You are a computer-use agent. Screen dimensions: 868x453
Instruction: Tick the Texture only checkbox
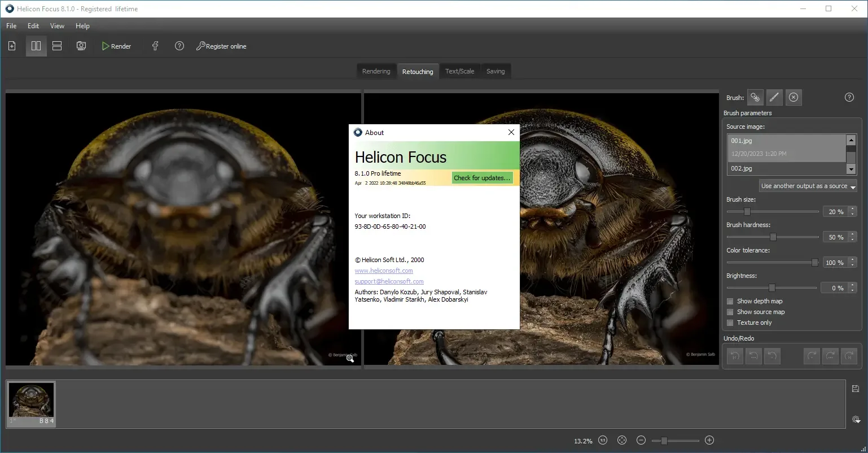pyautogui.click(x=730, y=323)
